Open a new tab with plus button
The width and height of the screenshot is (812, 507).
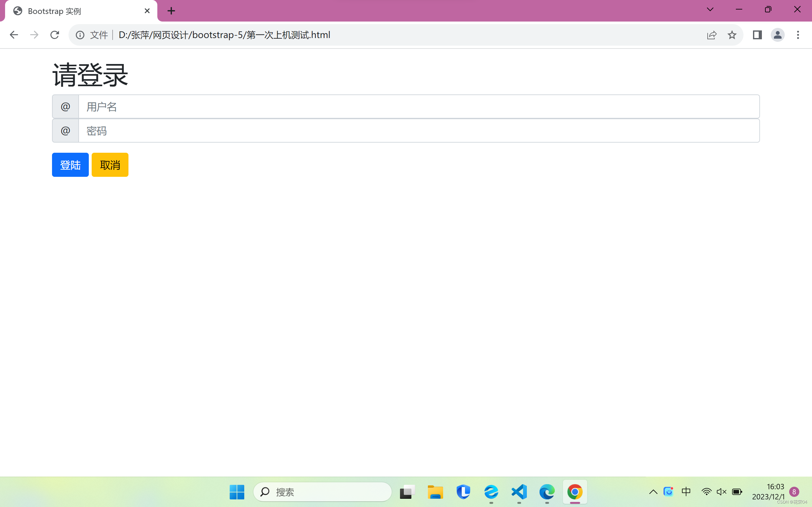pyautogui.click(x=171, y=11)
